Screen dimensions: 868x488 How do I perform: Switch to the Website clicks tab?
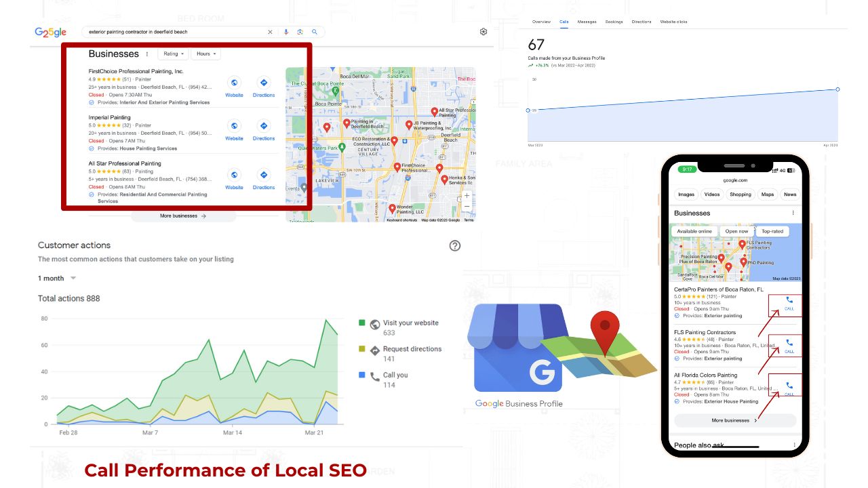click(673, 22)
